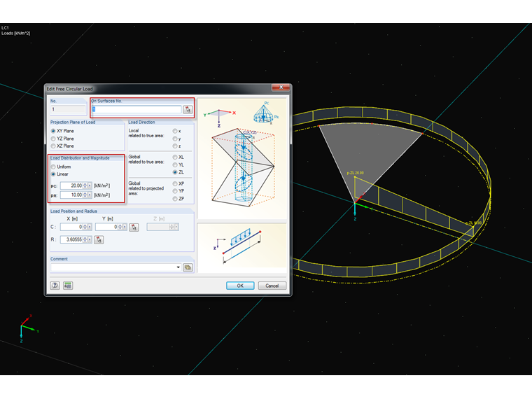Viewport: 532px width, 399px height.
Task: Select projected YP load direction
Action: pos(175,191)
